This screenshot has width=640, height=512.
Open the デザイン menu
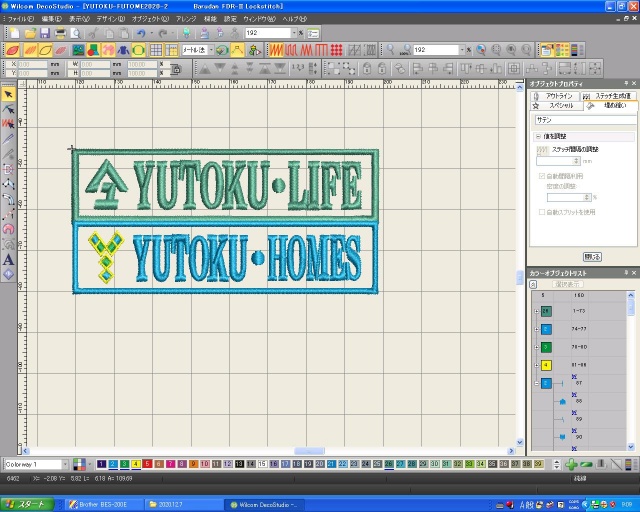[x=111, y=19]
